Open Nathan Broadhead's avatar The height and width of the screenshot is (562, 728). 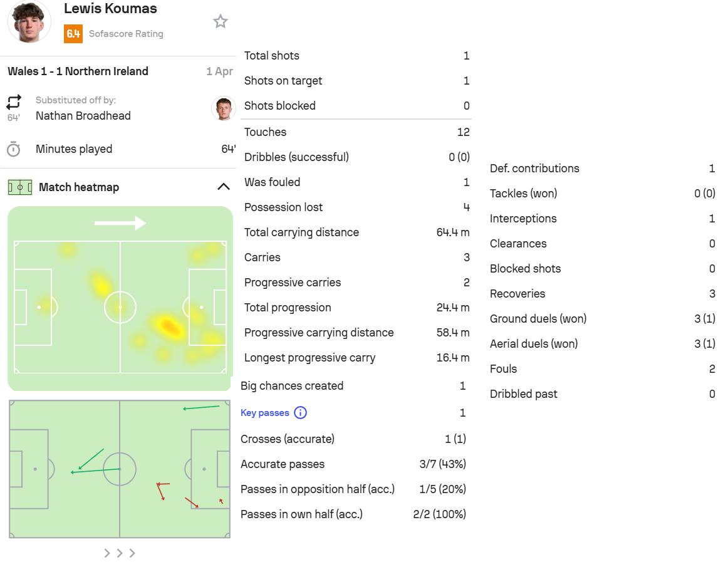point(223,108)
